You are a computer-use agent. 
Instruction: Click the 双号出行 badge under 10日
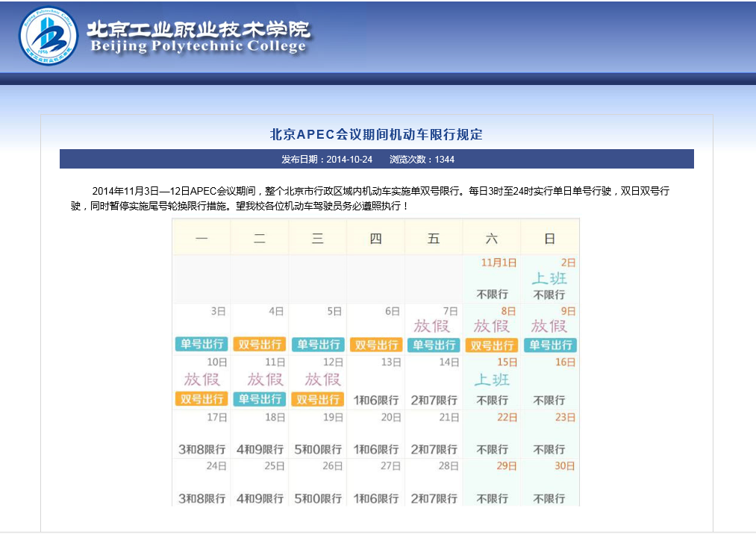click(202, 399)
